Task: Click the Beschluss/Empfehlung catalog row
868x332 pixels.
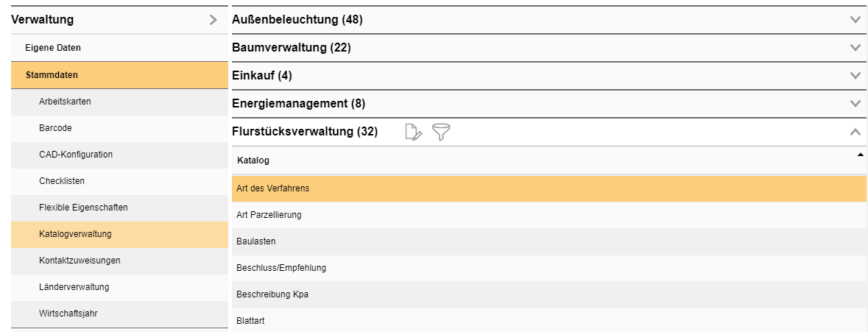Action: [281, 268]
